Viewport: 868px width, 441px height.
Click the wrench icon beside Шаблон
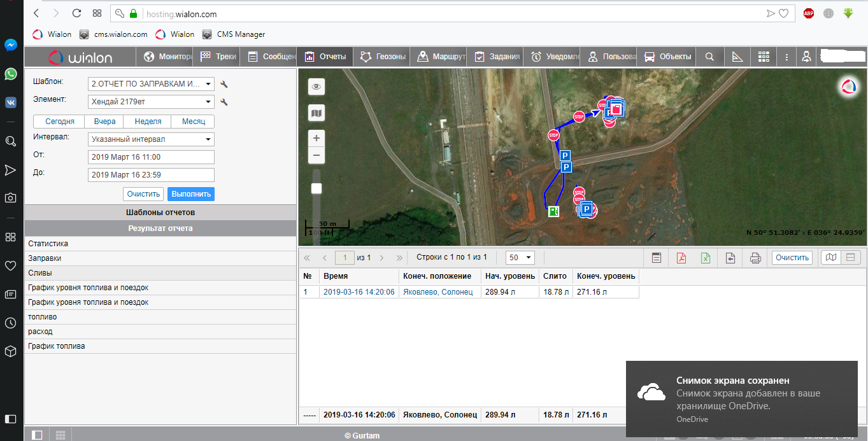[224, 84]
